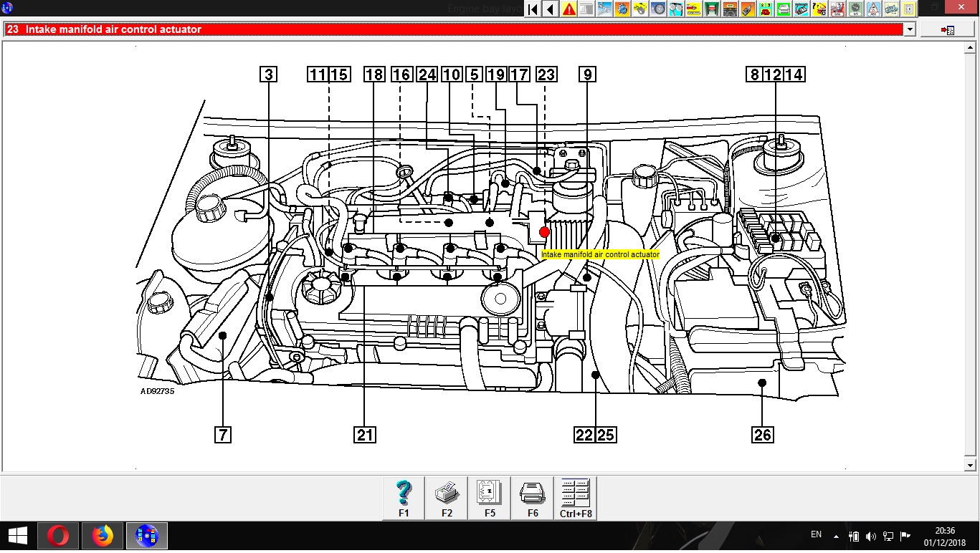
Task: Select component label 26 in the diagram
Action: (762, 435)
